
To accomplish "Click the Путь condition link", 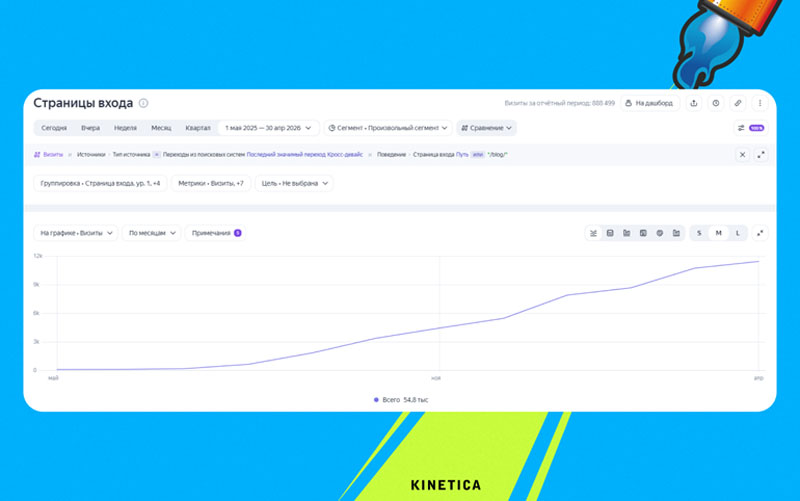I will [462, 155].
